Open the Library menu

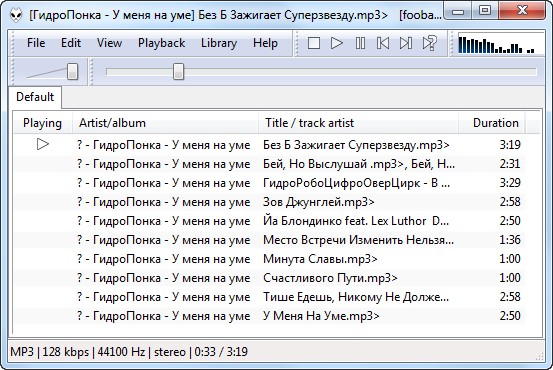pos(219,43)
